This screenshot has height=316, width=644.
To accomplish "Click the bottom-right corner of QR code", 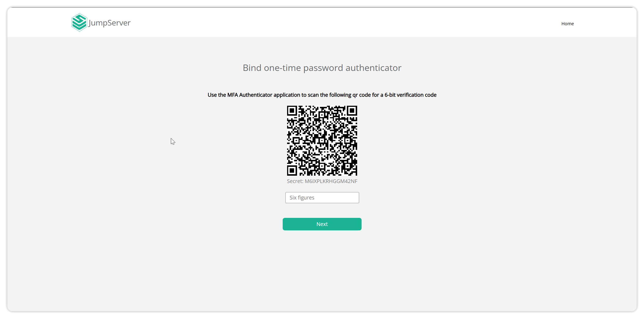I will click(x=354, y=173).
